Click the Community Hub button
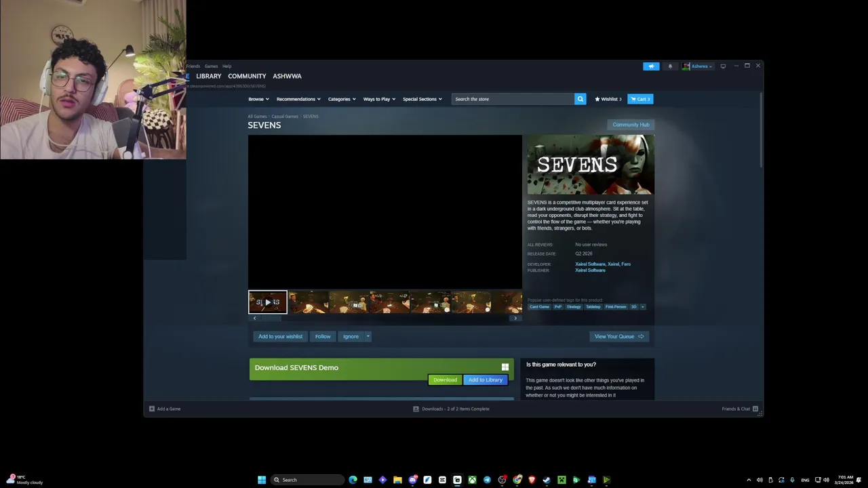This screenshot has height=488, width=868. tap(631, 125)
